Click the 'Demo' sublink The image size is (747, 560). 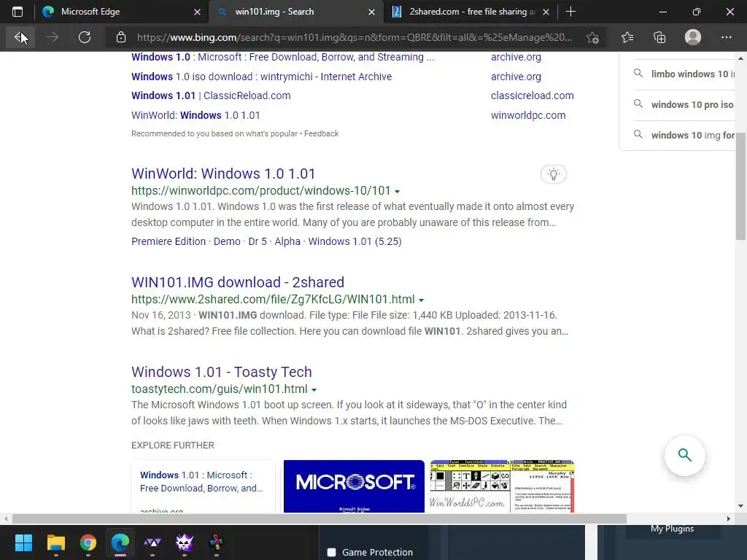point(227,241)
